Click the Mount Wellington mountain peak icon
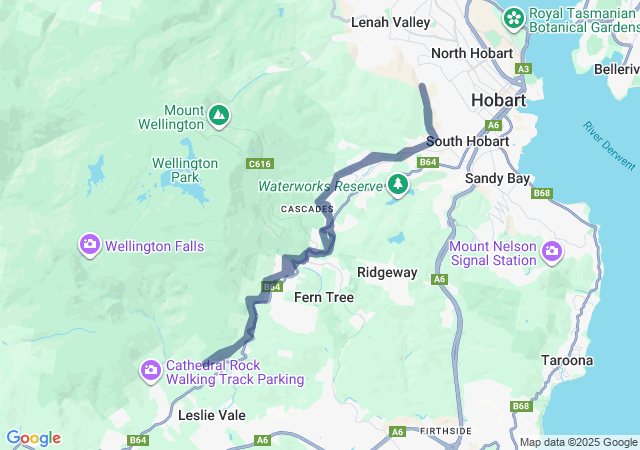This screenshot has width=640, height=450. pyautogui.click(x=219, y=116)
